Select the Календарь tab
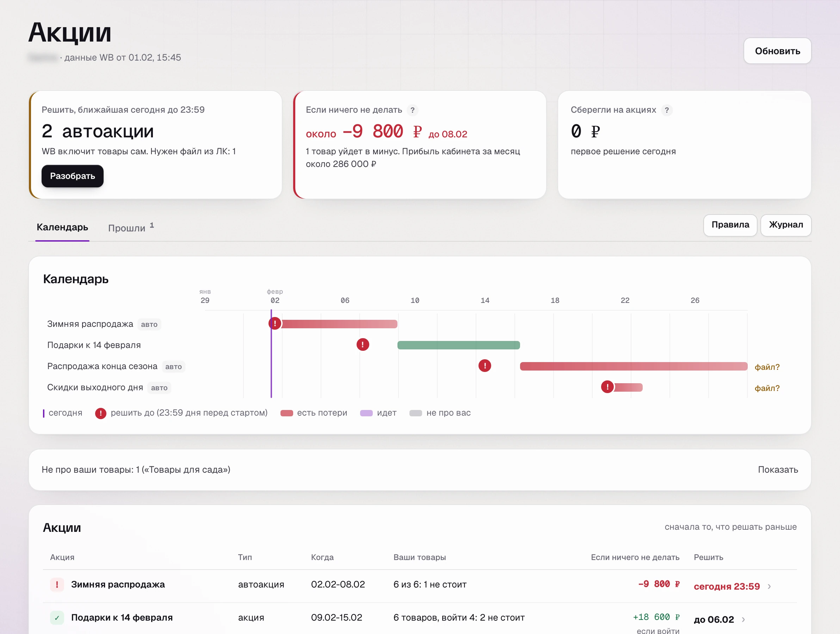 tap(62, 227)
